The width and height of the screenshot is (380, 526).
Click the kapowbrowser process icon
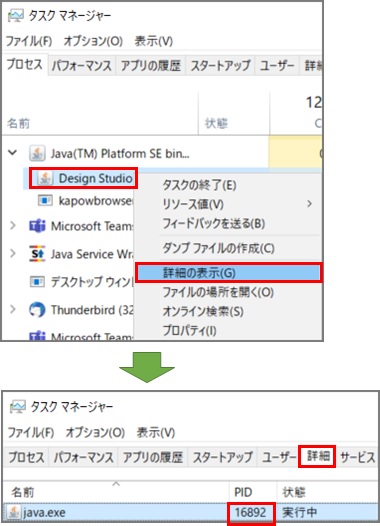[45, 201]
